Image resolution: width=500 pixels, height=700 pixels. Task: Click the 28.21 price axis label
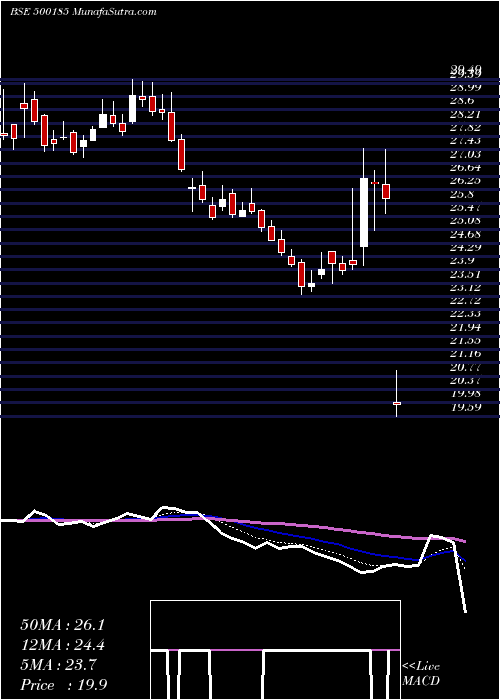coord(466,115)
